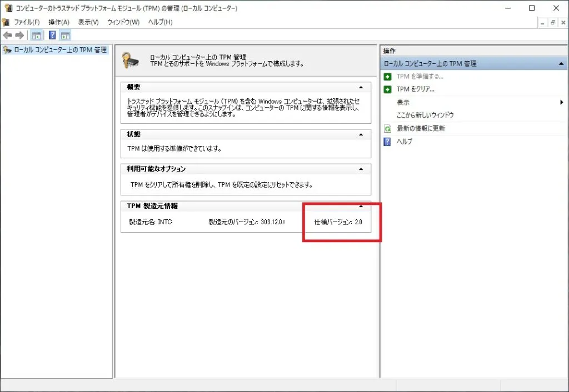Minimize the inner MDI child window

(542, 23)
